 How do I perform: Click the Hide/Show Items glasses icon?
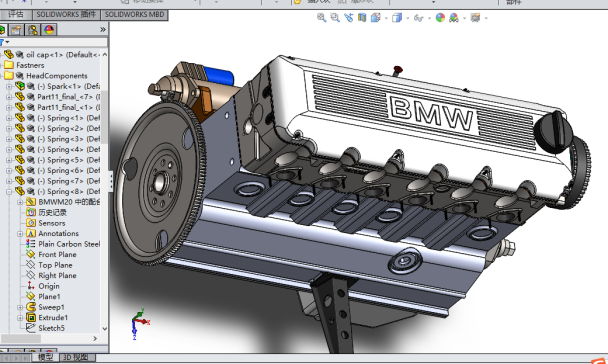point(418,18)
